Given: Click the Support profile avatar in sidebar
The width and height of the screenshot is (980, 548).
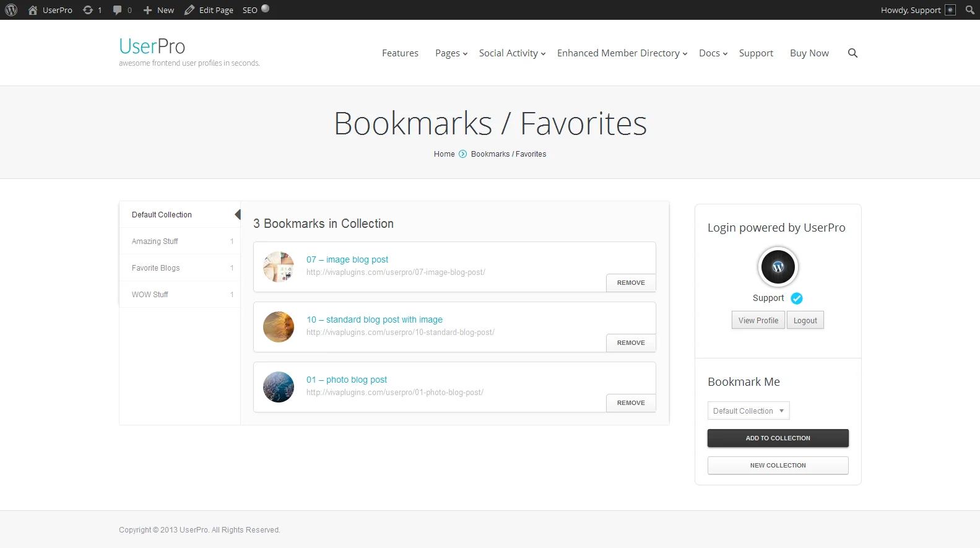Looking at the screenshot, I should coord(778,267).
